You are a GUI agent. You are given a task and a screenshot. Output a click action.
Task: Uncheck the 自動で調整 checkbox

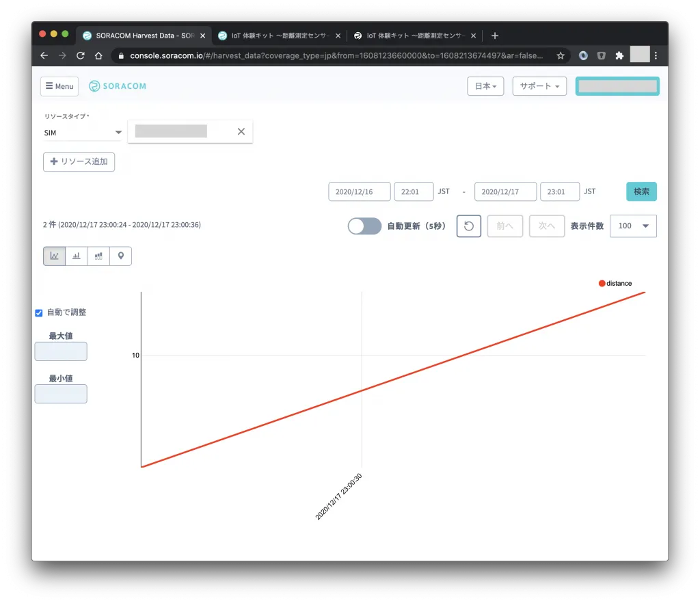click(39, 312)
